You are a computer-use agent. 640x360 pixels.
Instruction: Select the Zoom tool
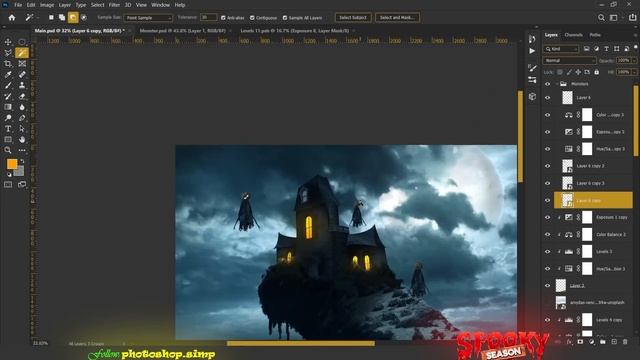[8, 150]
